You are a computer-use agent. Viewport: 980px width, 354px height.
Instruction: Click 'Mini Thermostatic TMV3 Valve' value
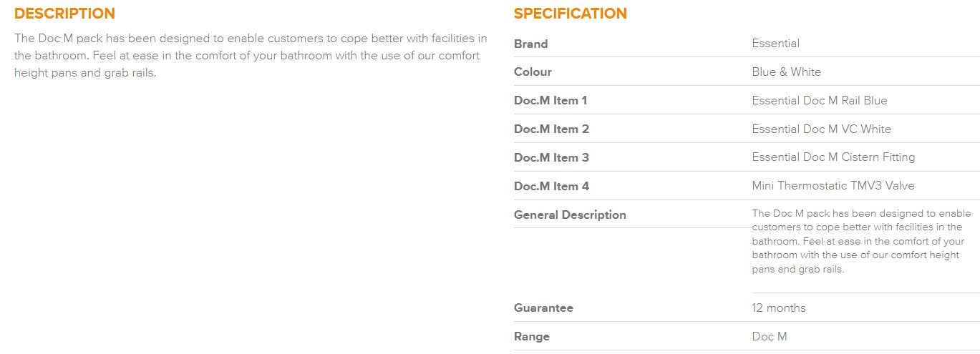(833, 186)
